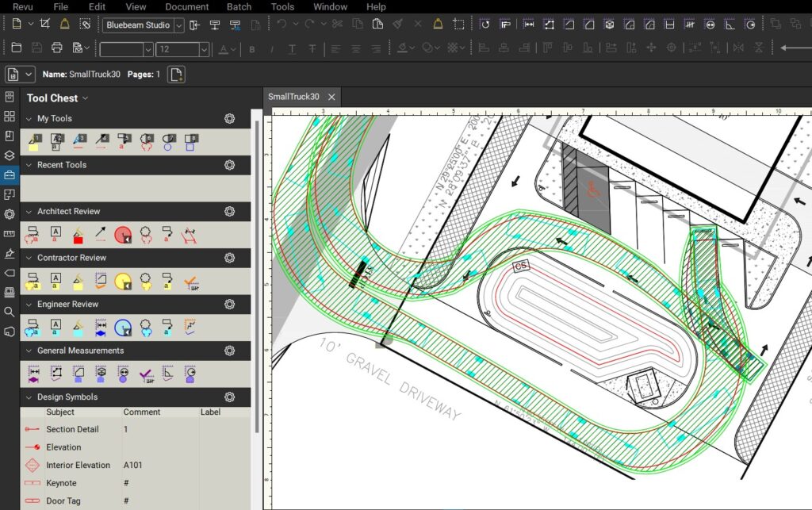
Task: Click the Paste clipboard icon in toolbar
Action: pos(379,25)
